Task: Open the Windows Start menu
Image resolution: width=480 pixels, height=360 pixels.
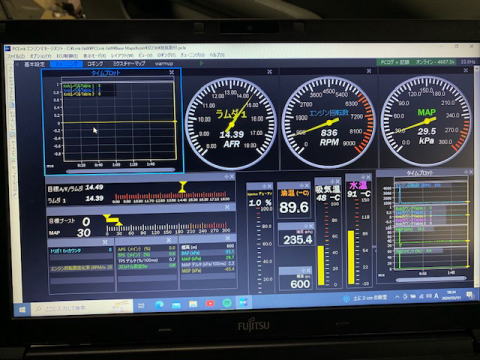Action: coord(23,310)
